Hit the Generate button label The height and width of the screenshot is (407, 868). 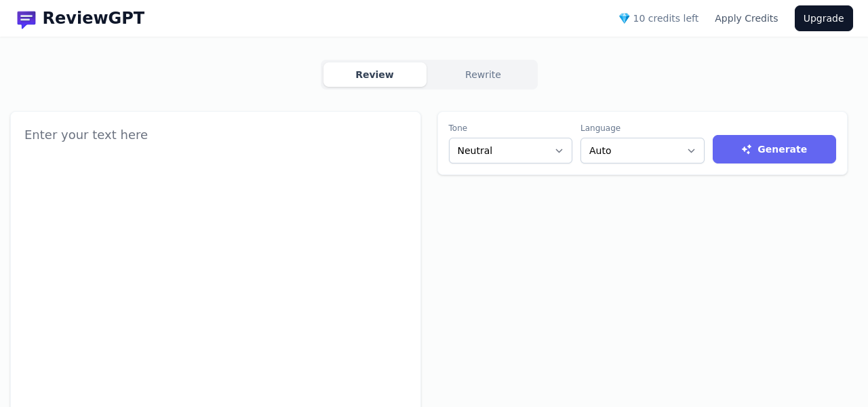click(782, 149)
